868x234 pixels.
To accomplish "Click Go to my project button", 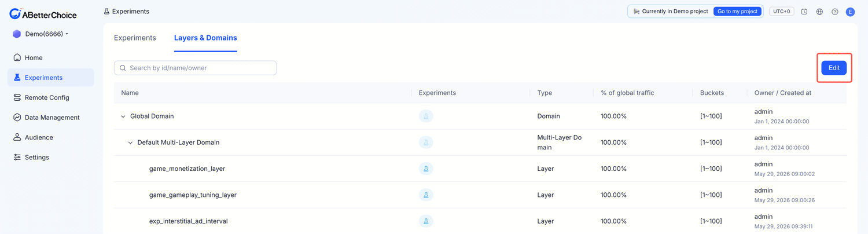I will point(737,12).
